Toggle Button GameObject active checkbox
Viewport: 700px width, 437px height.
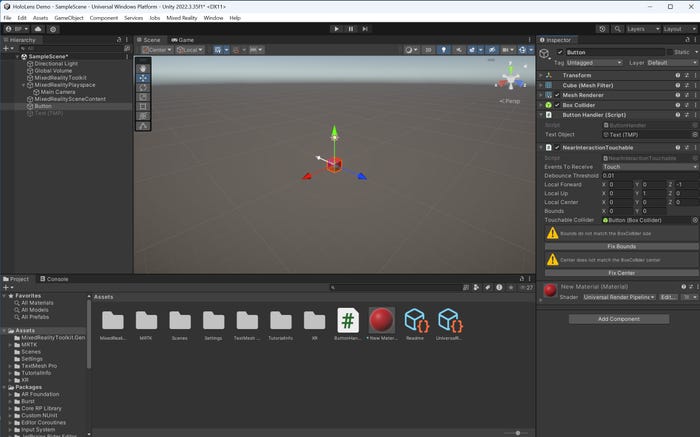click(560, 52)
